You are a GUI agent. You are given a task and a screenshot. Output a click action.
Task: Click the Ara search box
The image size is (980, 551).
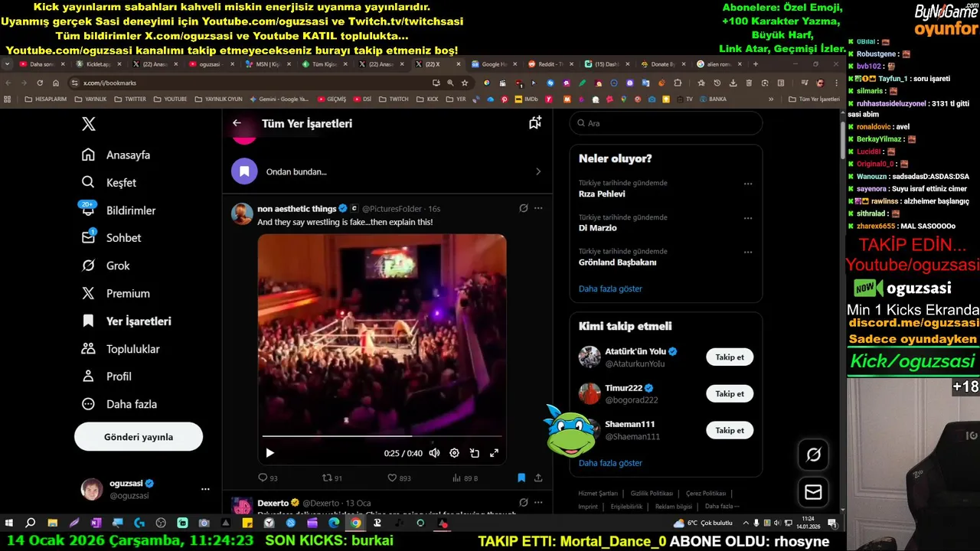(665, 123)
